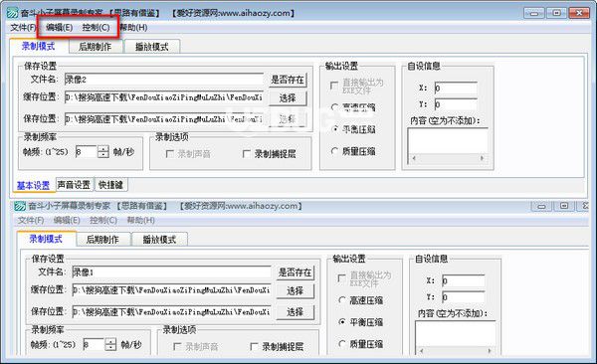Select 质量压缩 radio in the 录像2 window
The image size is (597, 364).
(x=334, y=151)
